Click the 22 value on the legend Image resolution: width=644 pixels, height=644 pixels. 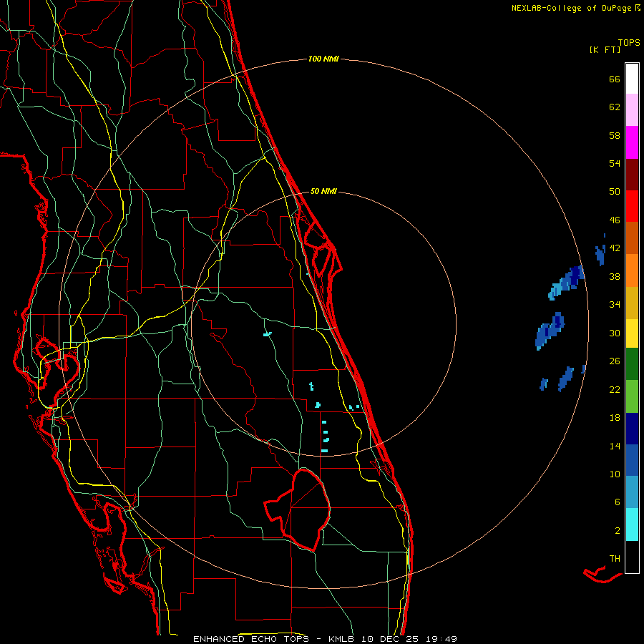pyautogui.click(x=615, y=389)
